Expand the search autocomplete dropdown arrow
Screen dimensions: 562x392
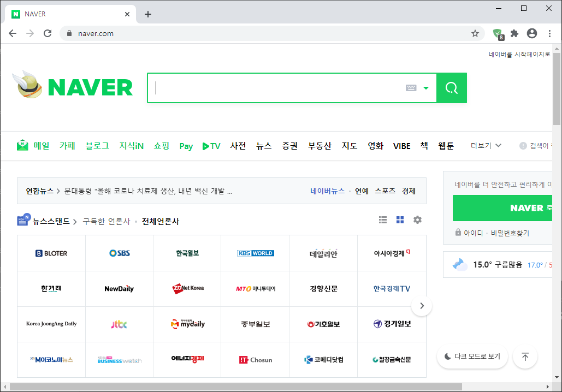(426, 88)
